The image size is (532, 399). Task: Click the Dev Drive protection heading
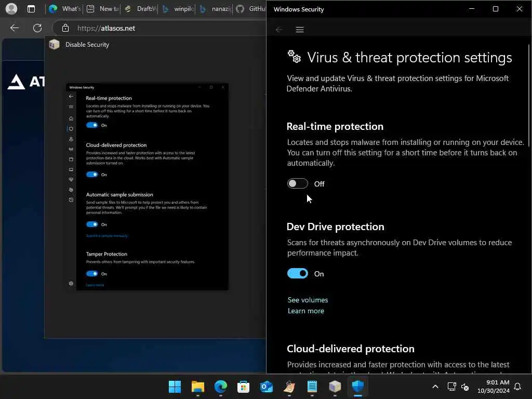335,227
